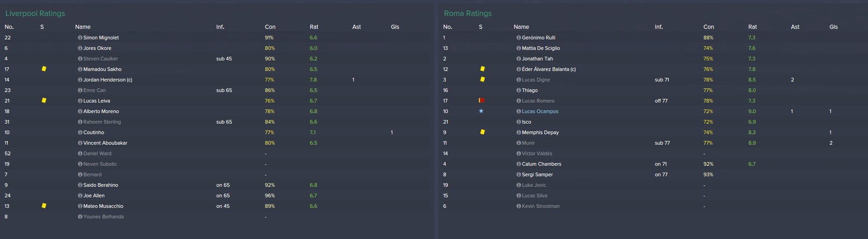The width and height of the screenshot is (868, 239).
Task: Open Lucas Digne's player profile
Action: (536, 80)
